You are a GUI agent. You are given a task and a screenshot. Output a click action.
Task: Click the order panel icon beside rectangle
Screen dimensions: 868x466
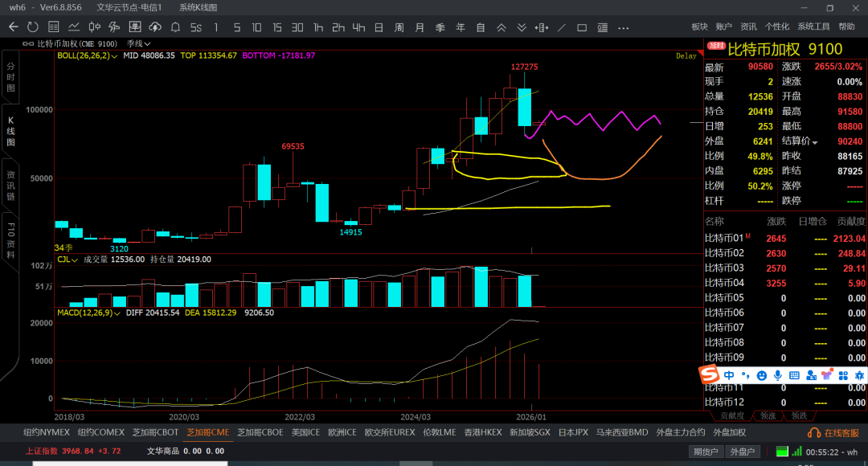[x=603, y=27]
